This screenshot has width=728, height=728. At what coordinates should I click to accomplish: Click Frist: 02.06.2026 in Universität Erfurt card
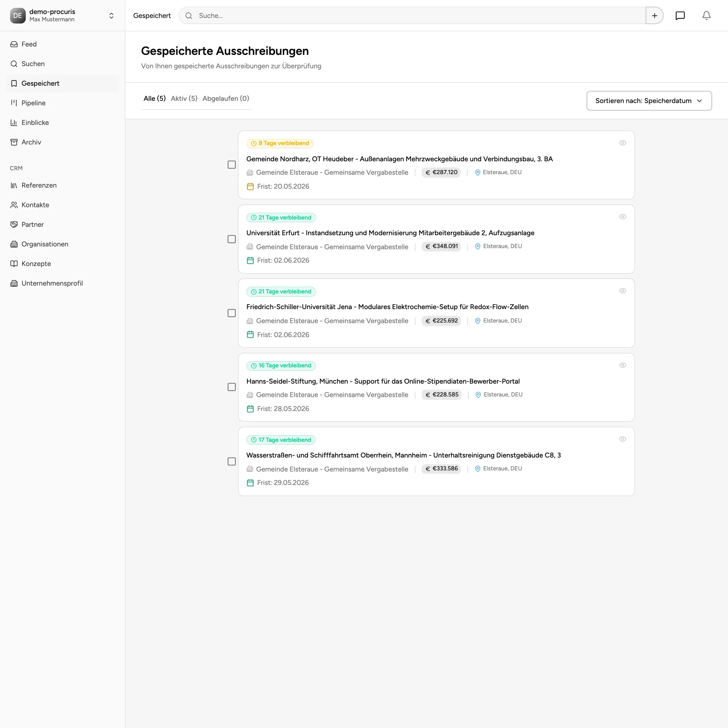[x=283, y=260]
